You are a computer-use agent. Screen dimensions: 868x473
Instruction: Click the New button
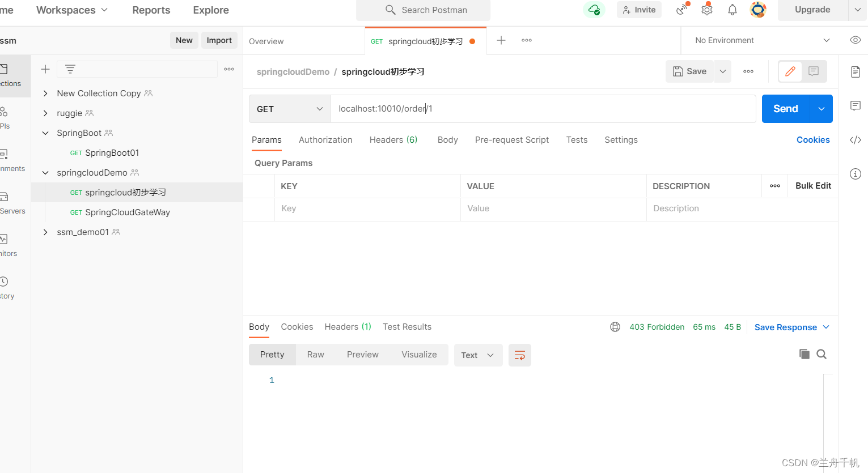184,40
